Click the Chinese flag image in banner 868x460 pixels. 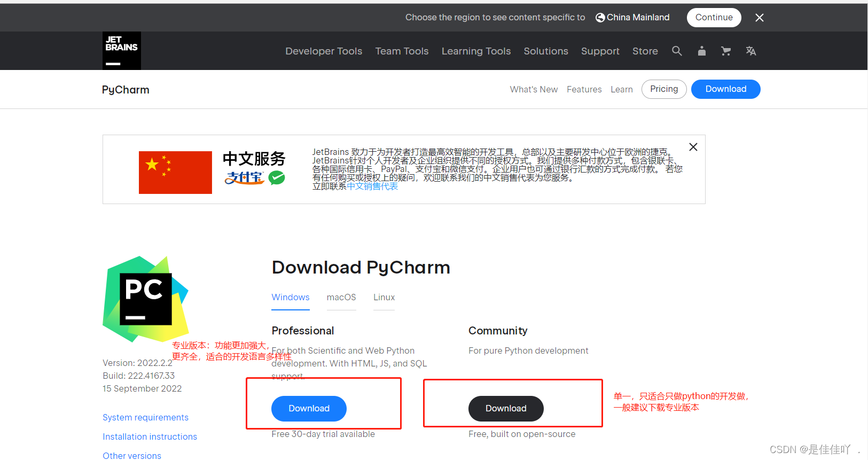175,173
